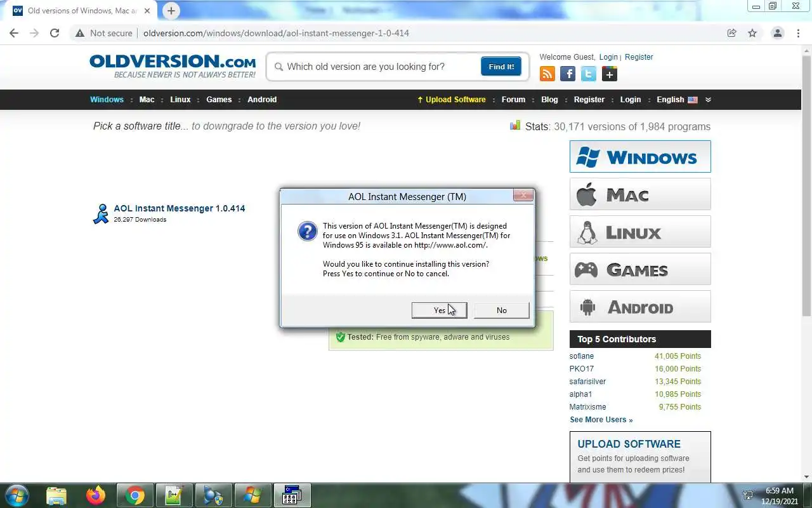This screenshot has height=508, width=812.
Task: Go forward in Chrome
Action: click(x=34, y=33)
